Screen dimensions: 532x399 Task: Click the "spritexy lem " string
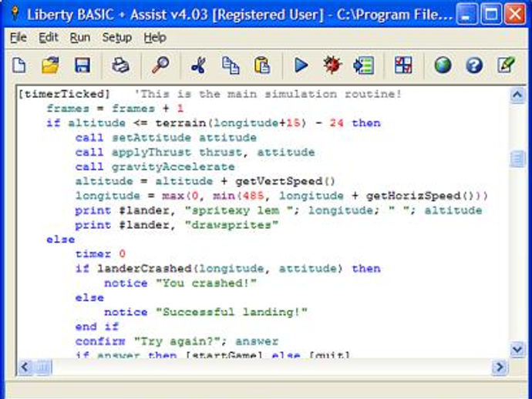click(239, 210)
